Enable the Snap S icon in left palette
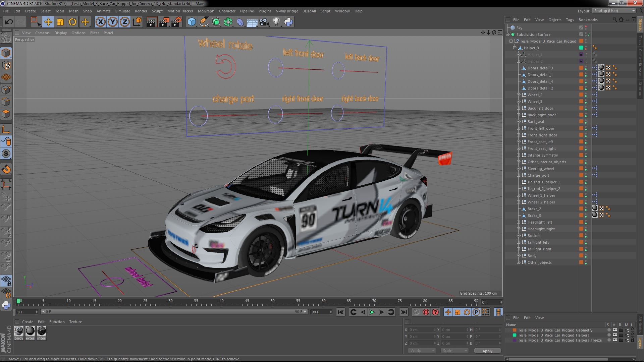This screenshot has width=644, height=362. click(6, 154)
